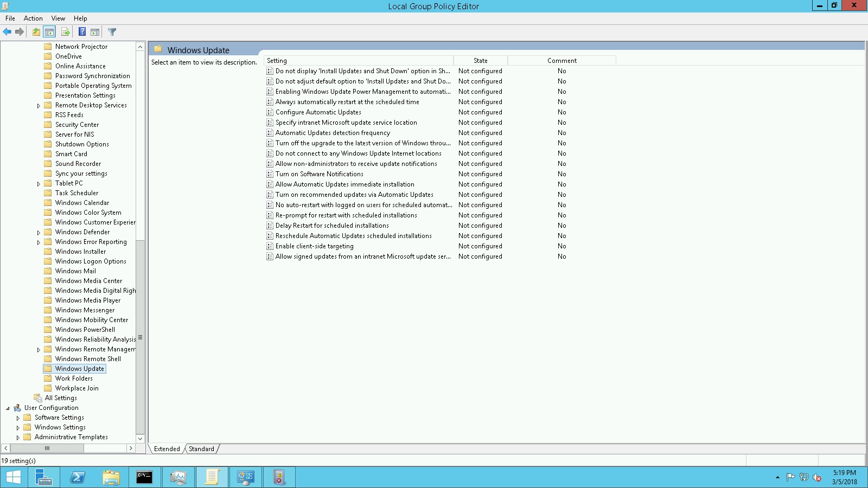
Task: Click the Action Center flag tray icon
Action: (790, 478)
